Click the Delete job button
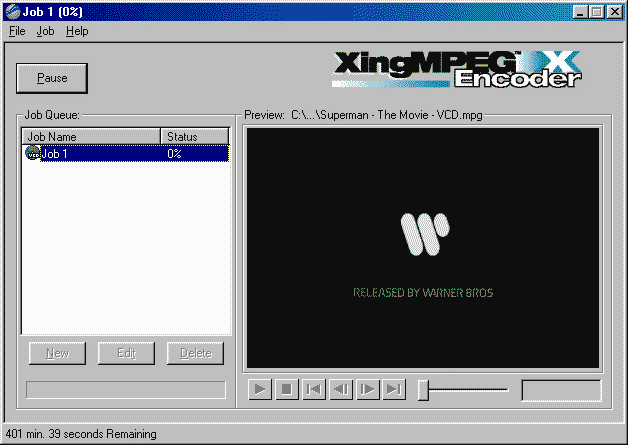This screenshot has height=445, width=628. coord(195,353)
